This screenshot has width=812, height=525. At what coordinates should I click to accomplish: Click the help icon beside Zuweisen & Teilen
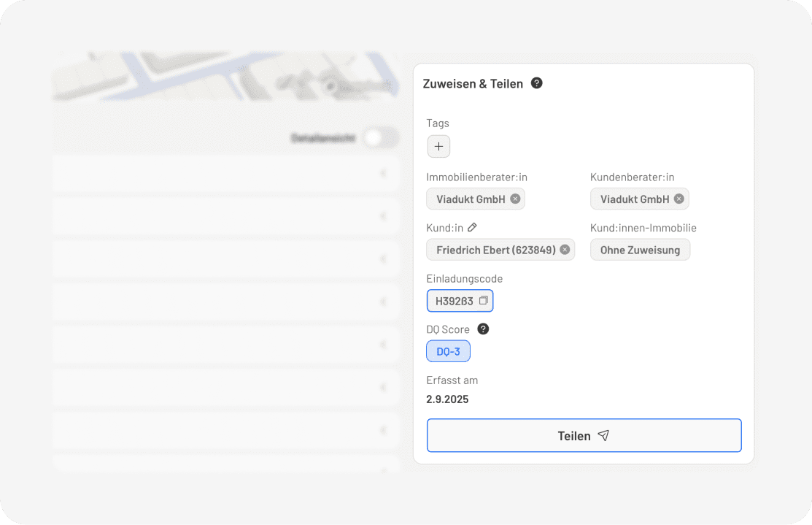tap(537, 83)
